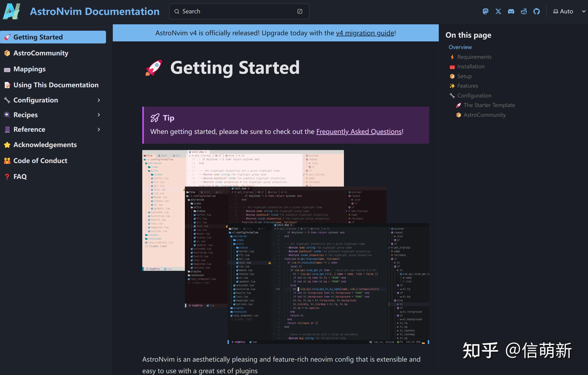
Task: Open the Discord icon in the header
Action: pyautogui.click(x=511, y=11)
